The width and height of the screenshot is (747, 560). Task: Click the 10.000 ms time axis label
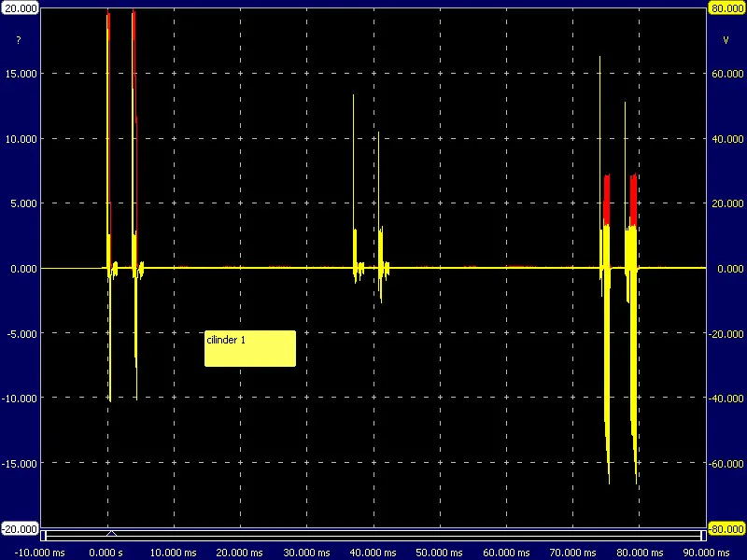tap(174, 553)
